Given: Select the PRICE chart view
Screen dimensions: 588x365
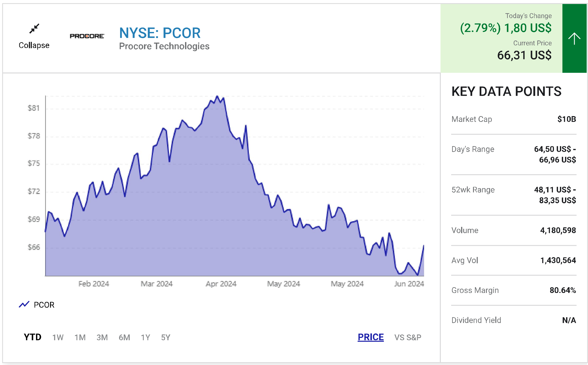Looking at the screenshot, I should (x=370, y=337).
